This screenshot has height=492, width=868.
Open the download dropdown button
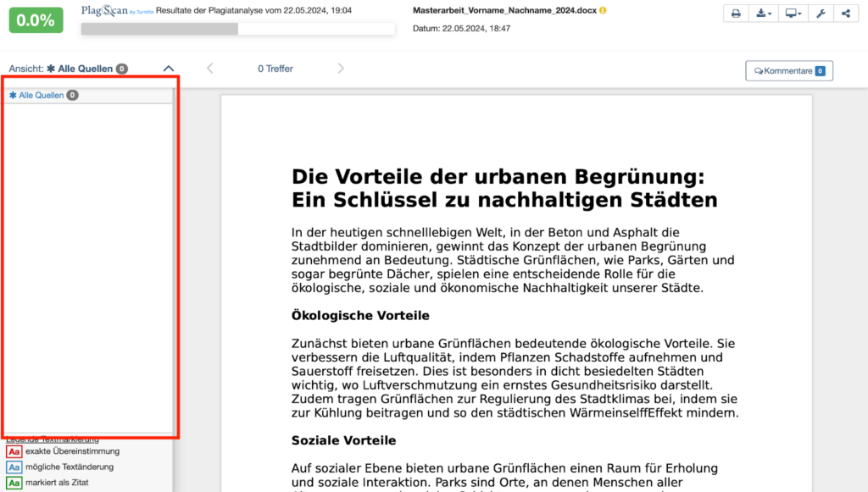(764, 14)
